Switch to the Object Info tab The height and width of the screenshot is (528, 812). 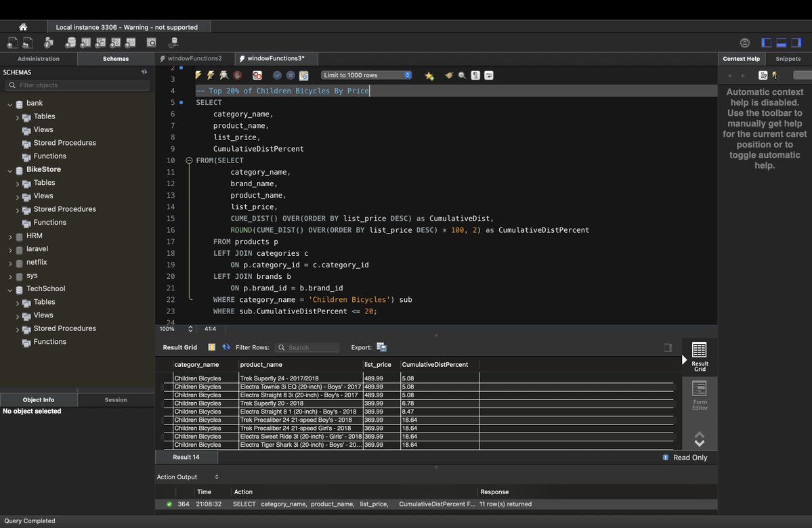(39, 399)
